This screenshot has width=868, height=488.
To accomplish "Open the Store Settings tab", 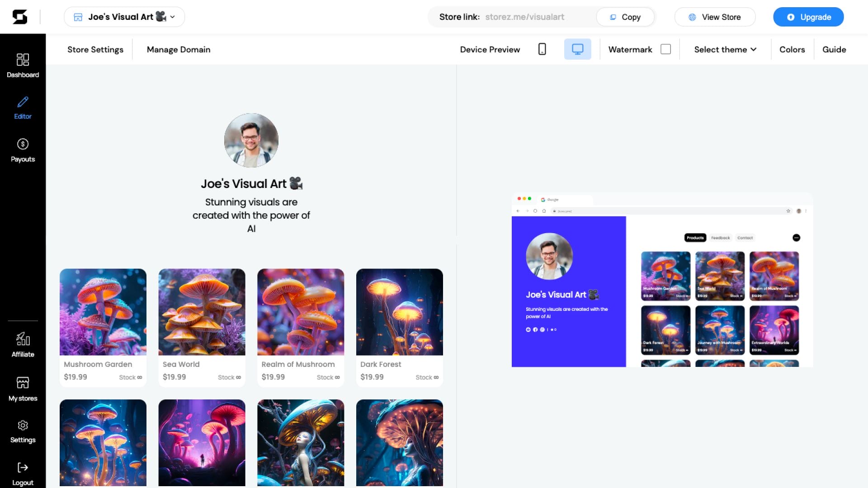I will click(95, 50).
